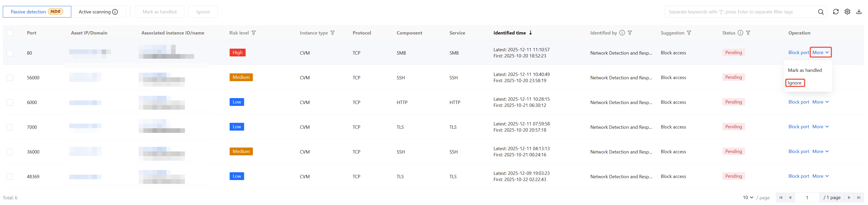868x205 pixels.
Task: Check the port 56000 row
Action: point(10,78)
